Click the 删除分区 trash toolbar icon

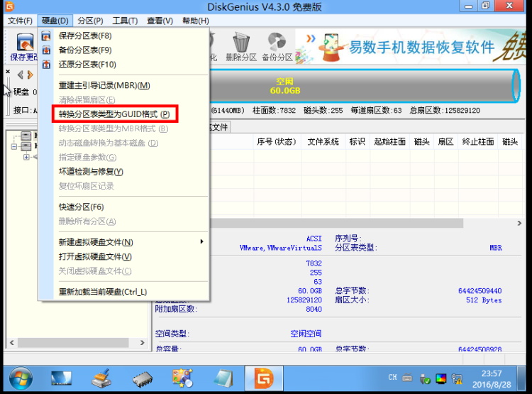pos(241,47)
